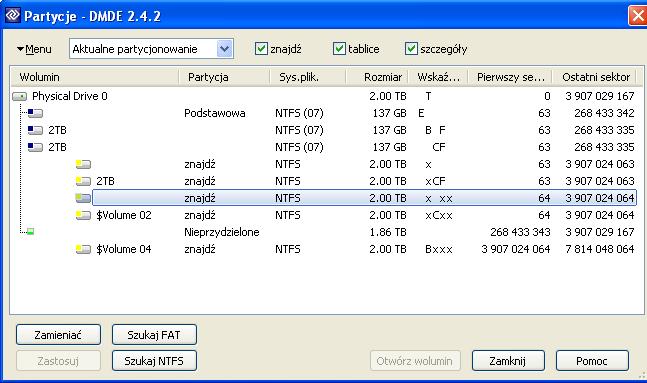647x383 pixels.
Task: Click the icon of the highlighted znajdź row
Action: click(83, 198)
